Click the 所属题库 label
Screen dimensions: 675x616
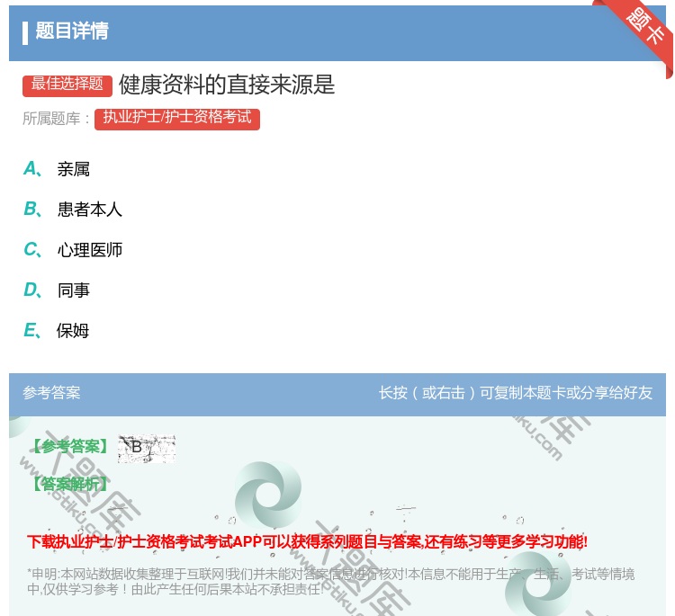click(x=56, y=119)
